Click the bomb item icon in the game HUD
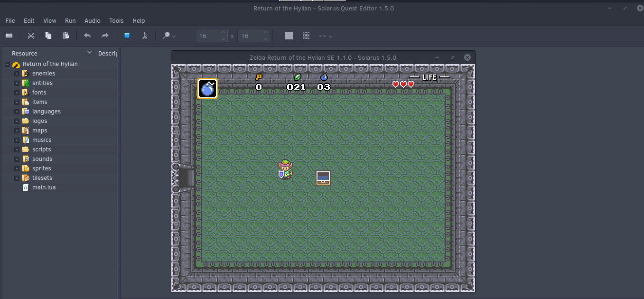 [x=207, y=89]
